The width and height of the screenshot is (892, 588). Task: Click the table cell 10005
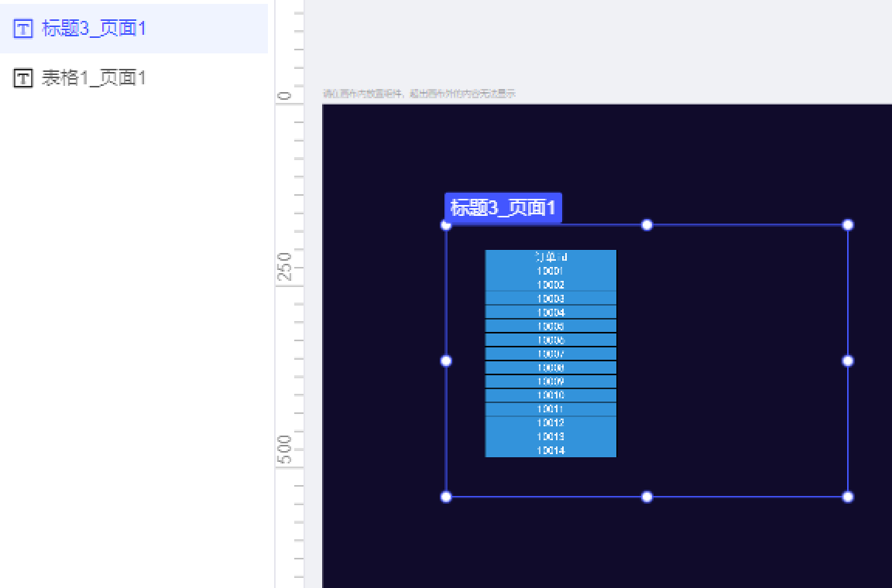(551, 326)
